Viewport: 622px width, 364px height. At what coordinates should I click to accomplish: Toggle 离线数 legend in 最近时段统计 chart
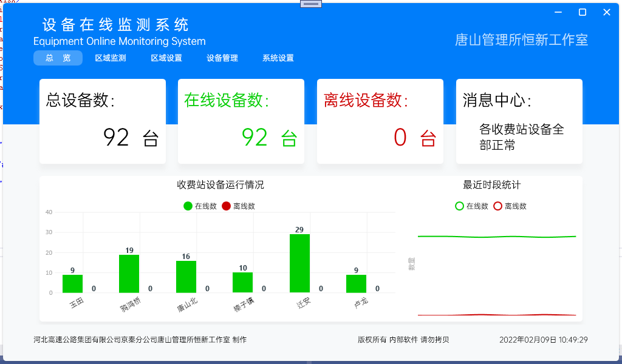[510, 206]
